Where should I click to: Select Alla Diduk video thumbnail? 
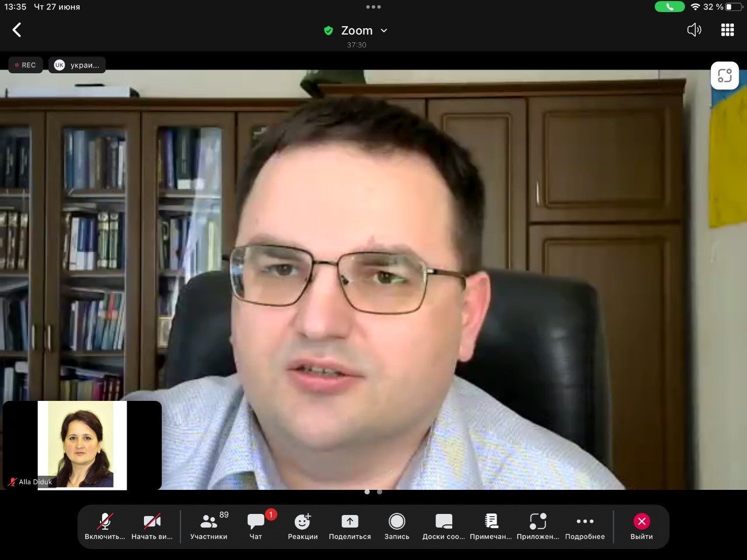(82, 445)
